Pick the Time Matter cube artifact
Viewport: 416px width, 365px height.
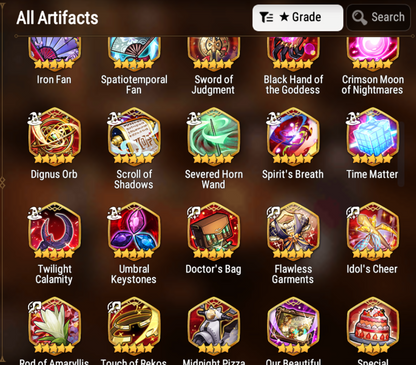pyautogui.click(x=373, y=137)
